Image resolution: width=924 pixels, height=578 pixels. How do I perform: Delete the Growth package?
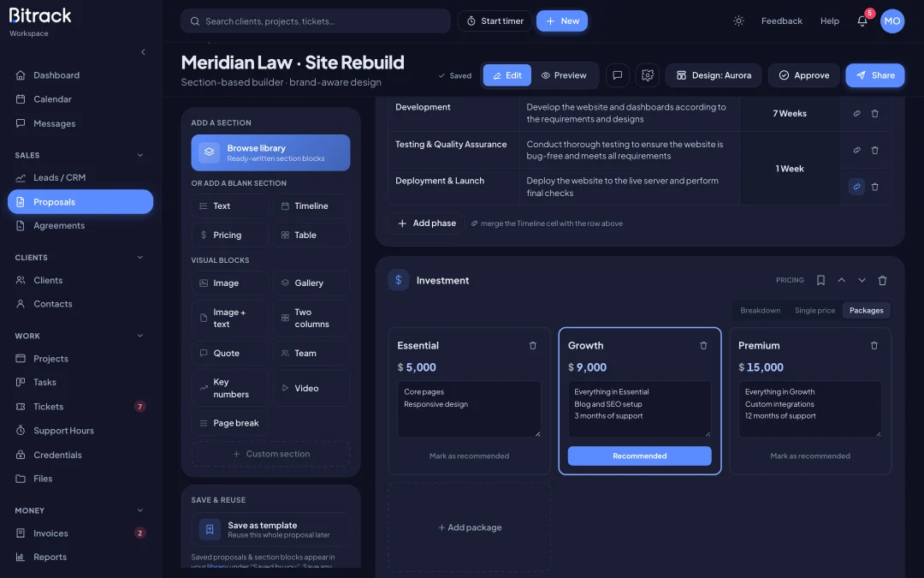click(703, 346)
